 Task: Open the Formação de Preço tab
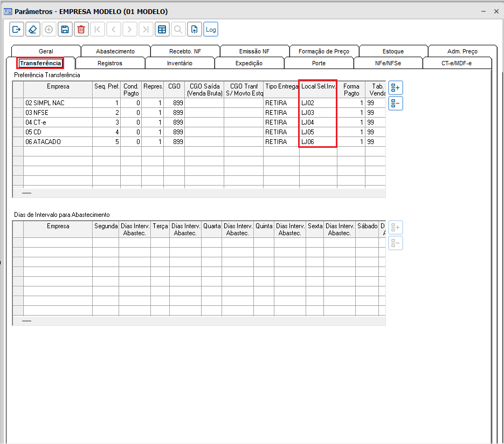click(x=323, y=51)
